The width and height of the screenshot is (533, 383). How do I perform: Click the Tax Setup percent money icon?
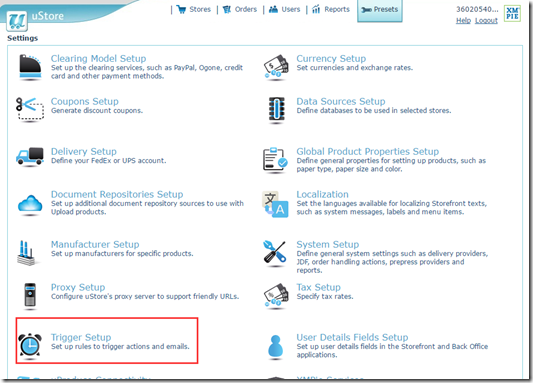tap(276, 296)
